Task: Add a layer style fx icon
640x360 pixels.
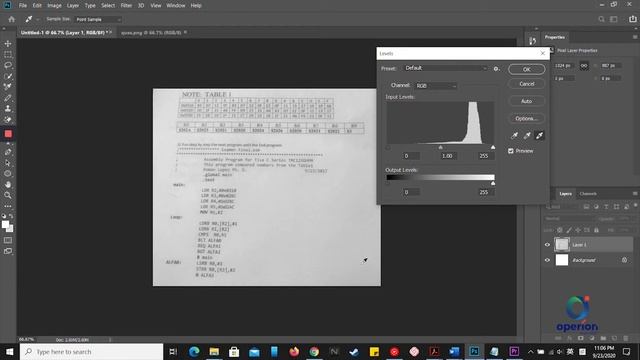Action: coord(569,338)
